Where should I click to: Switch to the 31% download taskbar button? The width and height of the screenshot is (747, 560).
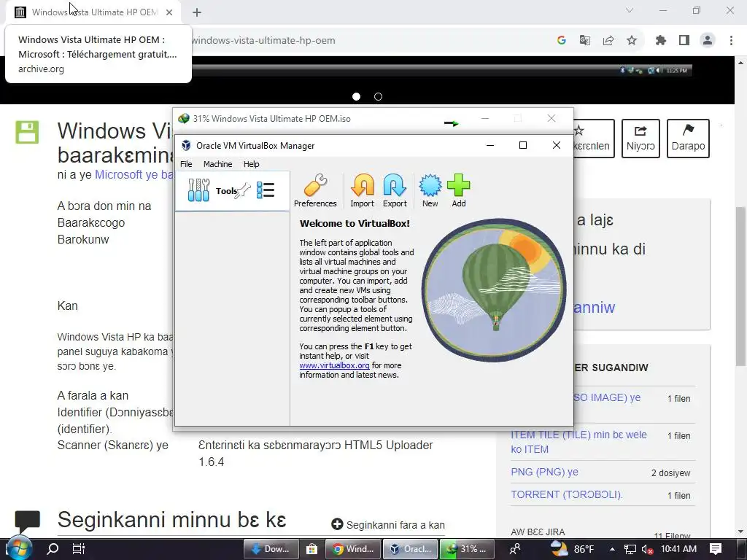(x=468, y=549)
